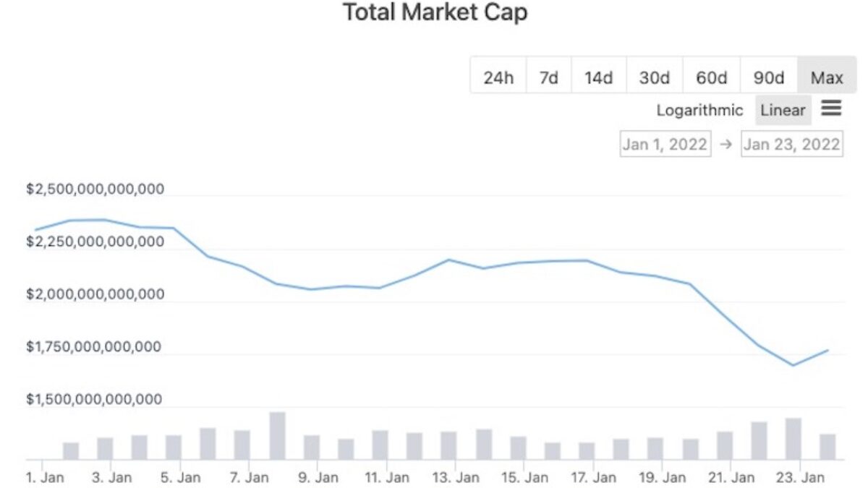This screenshot has height=488, width=868.
Task: Switch chart to Linear scale
Action: (x=783, y=111)
